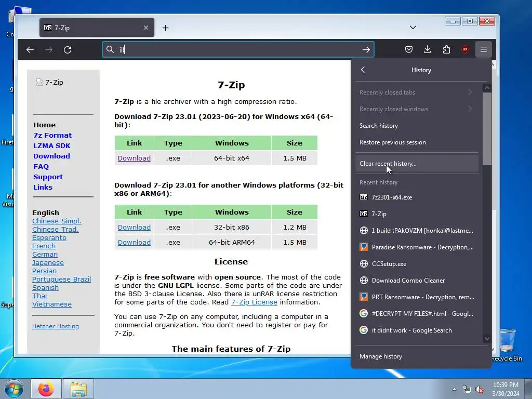Select Clear recent history...

(417, 164)
